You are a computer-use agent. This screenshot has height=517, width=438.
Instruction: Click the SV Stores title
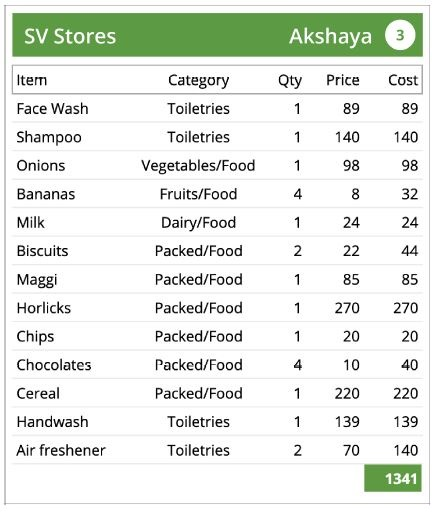coord(70,36)
